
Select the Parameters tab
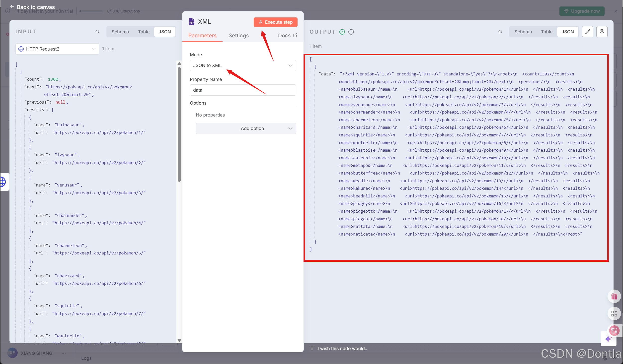point(202,36)
